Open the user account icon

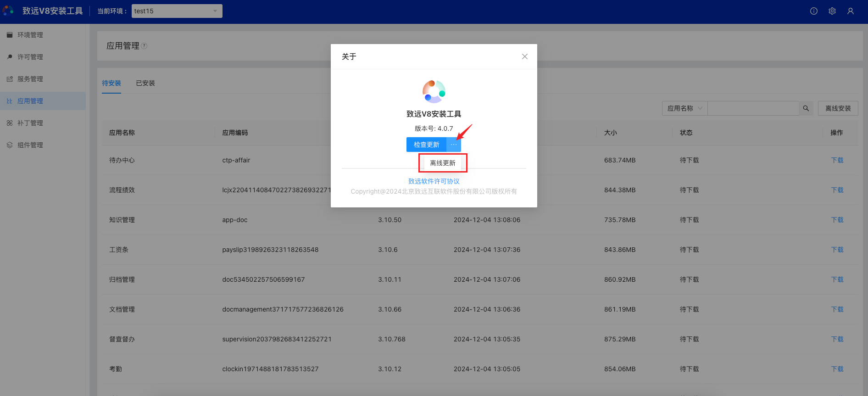coord(851,11)
